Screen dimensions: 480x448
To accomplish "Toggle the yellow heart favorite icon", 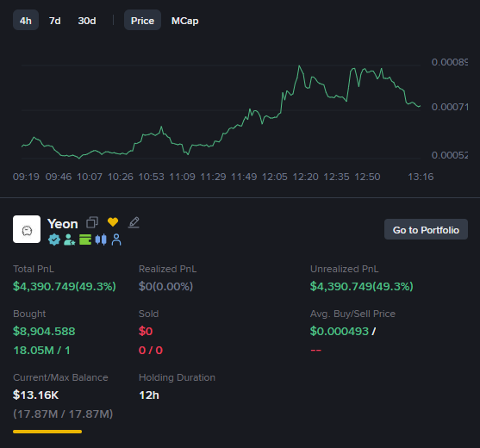I will point(113,222).
